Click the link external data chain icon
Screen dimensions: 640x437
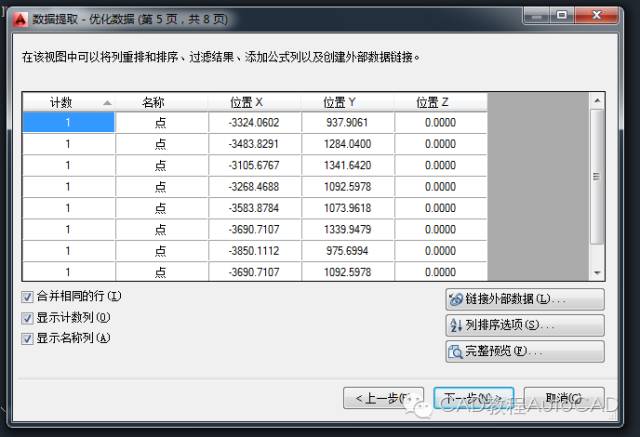click(456, 299)
